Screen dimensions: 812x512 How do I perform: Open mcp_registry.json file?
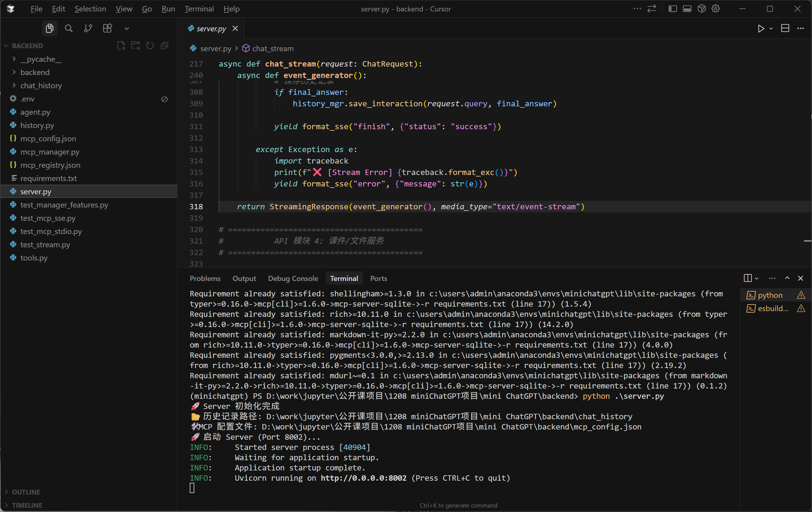click(89, 165)
